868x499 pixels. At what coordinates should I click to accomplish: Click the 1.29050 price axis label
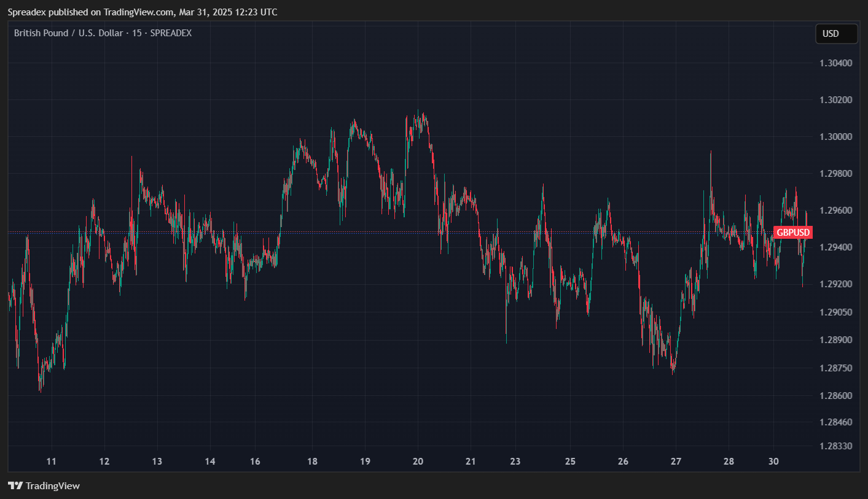point(836,312)
